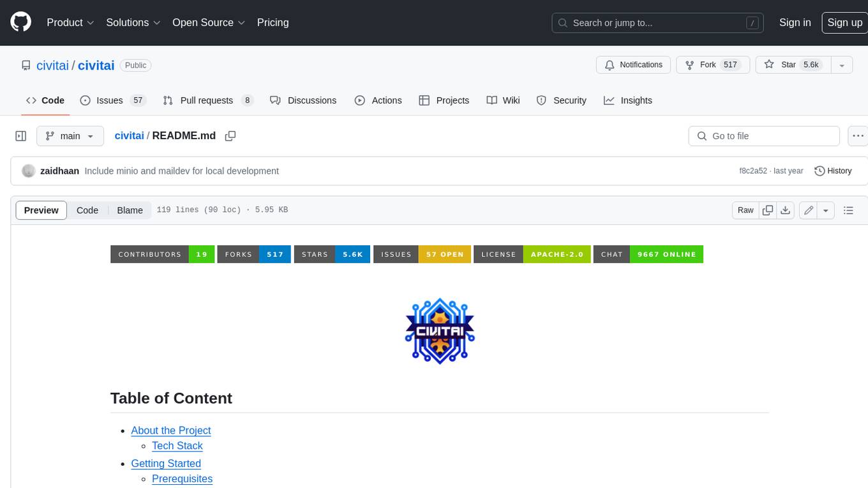Copy the raw file contents

tap(768, 210)
